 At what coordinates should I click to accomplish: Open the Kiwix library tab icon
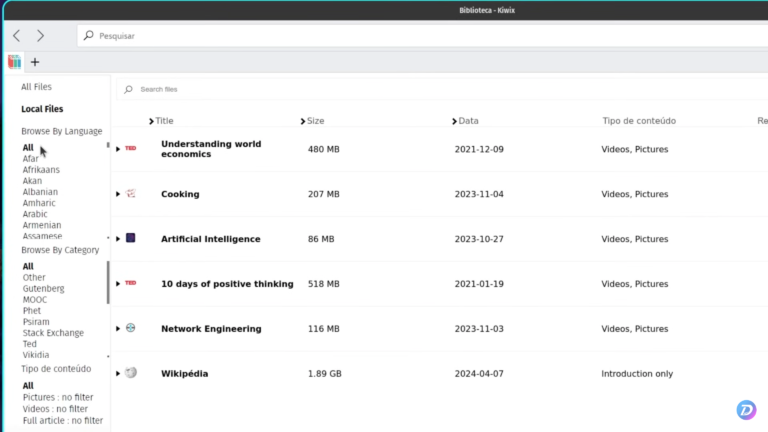15,62
